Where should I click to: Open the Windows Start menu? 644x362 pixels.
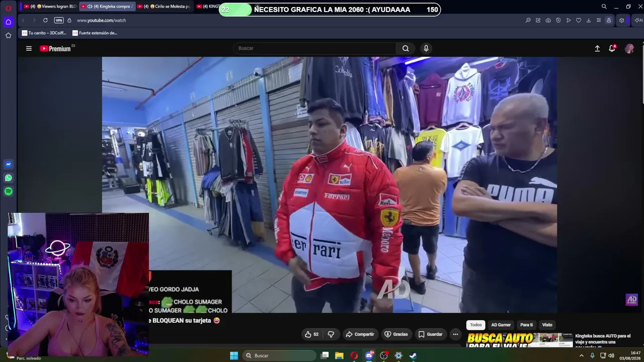tap(234, 355)
